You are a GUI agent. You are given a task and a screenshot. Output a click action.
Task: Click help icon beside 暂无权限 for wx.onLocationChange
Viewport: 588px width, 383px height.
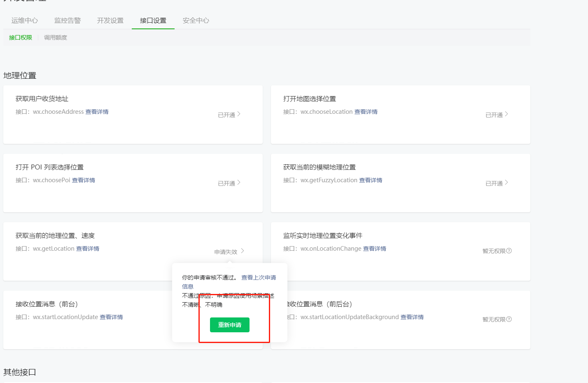pyautogui.click(x=509, y=251)
